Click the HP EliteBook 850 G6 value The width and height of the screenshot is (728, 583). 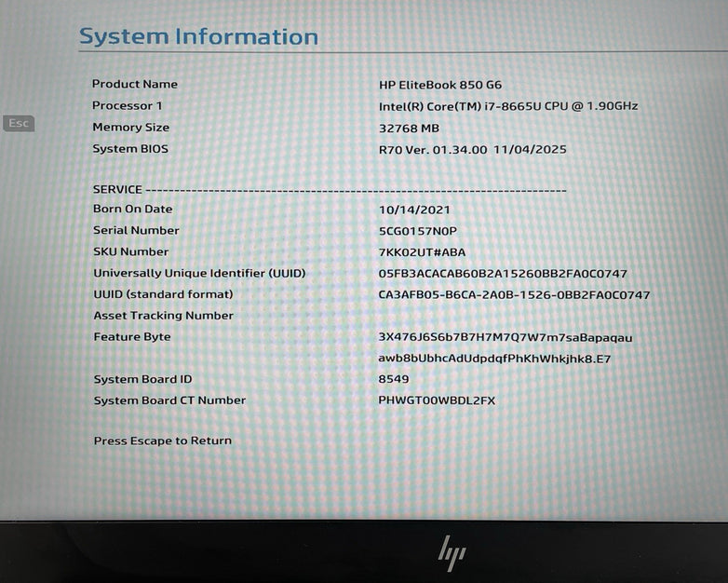440,85
